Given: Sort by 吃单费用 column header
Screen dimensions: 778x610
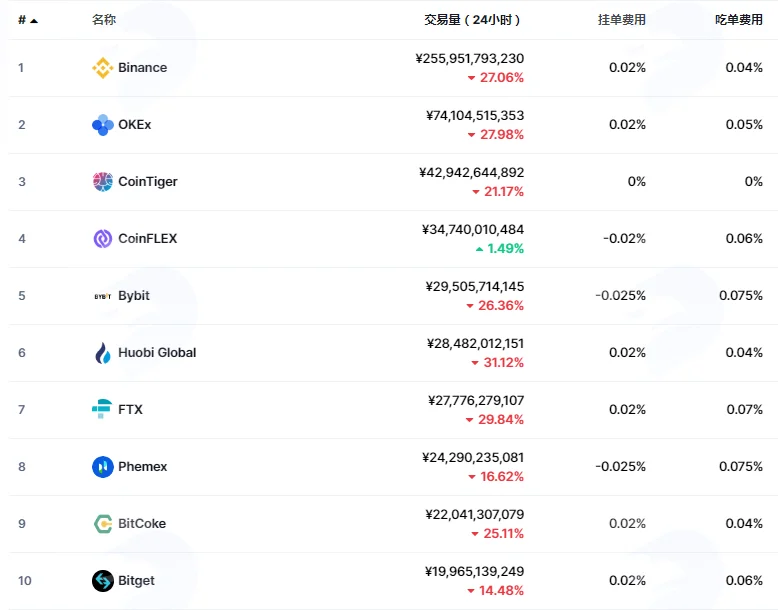Looking at the screenshot, I should [x=739, y=20].
